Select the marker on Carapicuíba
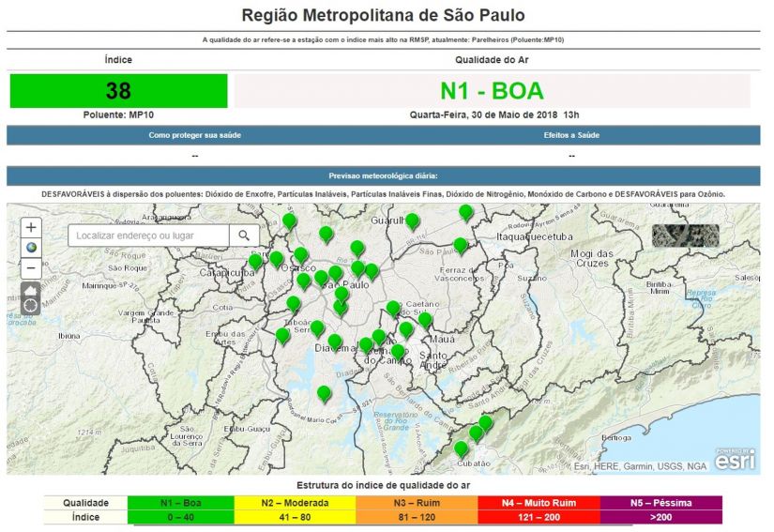Viewport: 774px width, 532px height. point(255,262)
